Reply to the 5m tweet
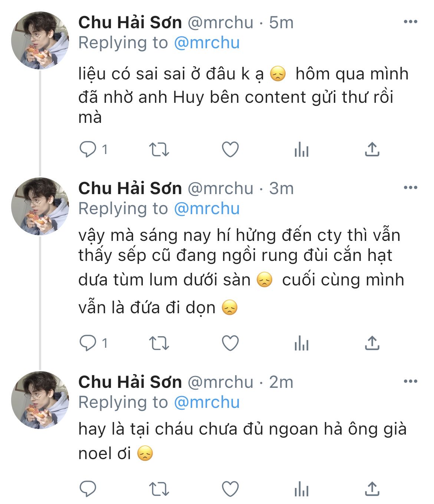This screenshot has height=504, width=434. point(88,150)
